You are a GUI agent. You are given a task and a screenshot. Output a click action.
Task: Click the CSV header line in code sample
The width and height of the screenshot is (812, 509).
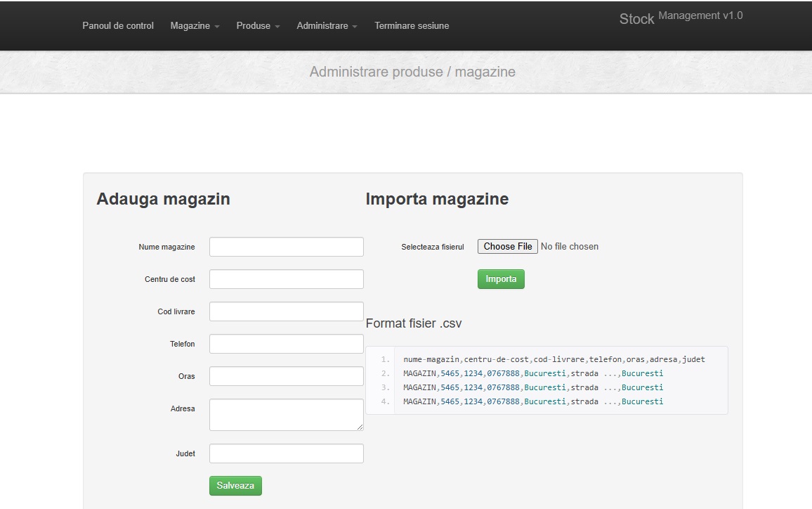click(554, 359)
